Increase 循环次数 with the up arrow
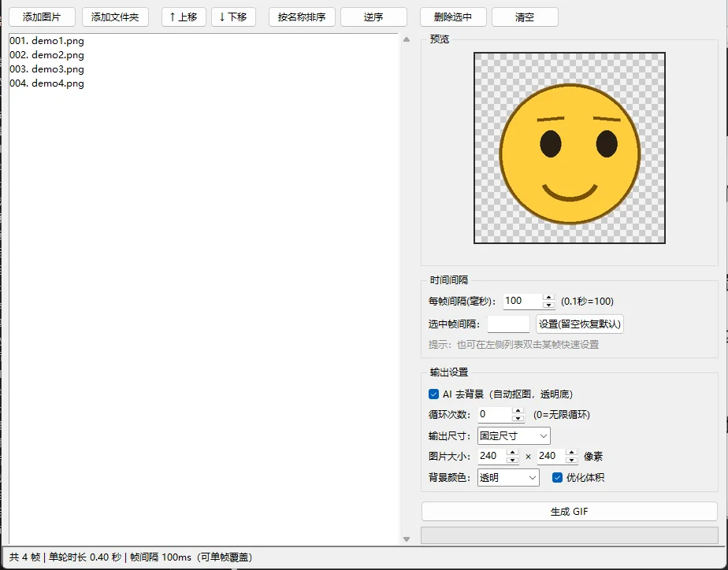The height and width of the screenshot is (570, 728). click(x=518, y=411)
